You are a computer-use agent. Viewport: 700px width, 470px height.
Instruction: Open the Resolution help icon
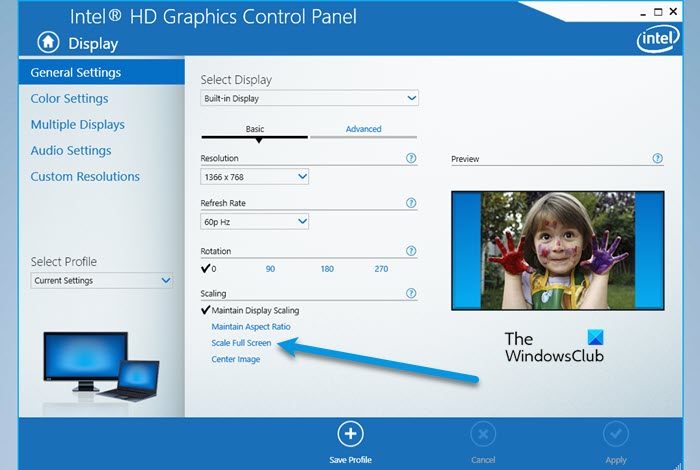(x=411, y=158)
